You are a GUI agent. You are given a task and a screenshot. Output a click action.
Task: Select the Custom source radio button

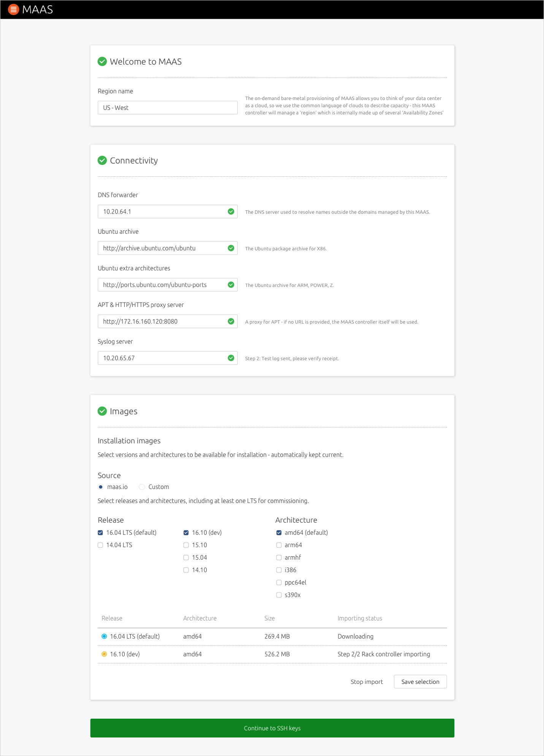coord(142,487)
